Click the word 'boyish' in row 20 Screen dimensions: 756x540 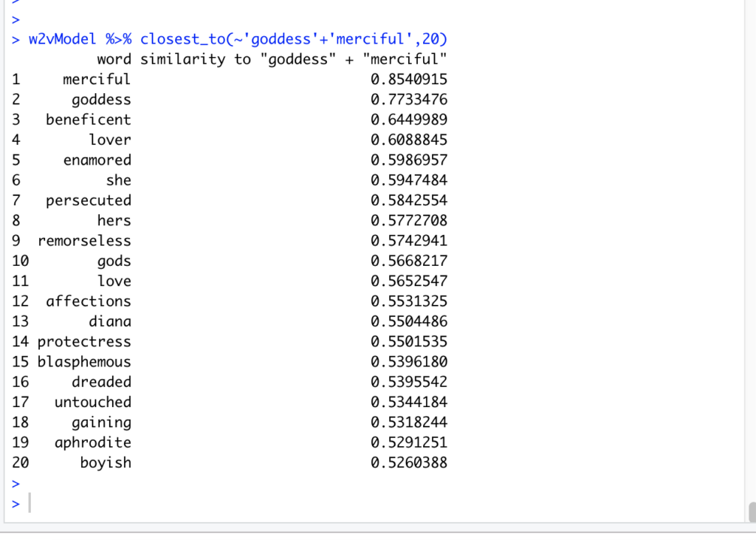coord(106,462)
